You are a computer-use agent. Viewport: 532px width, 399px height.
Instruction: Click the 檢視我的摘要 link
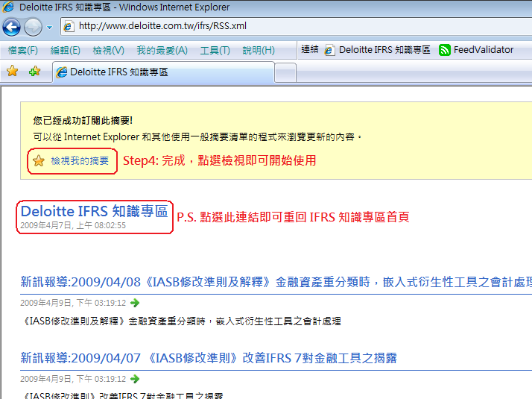point(80,160)
